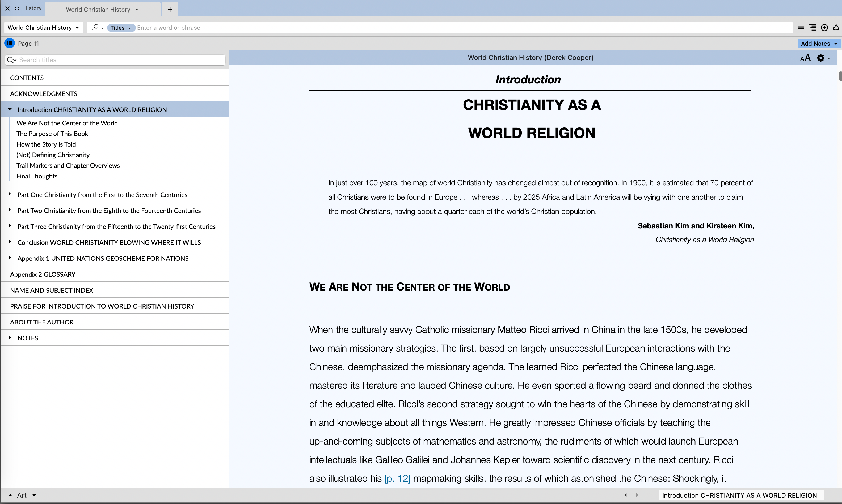The height and width of the screenshot is (504, 842).
Task: Open the World Christian History book selector dropdown
Action: [43, 28]
